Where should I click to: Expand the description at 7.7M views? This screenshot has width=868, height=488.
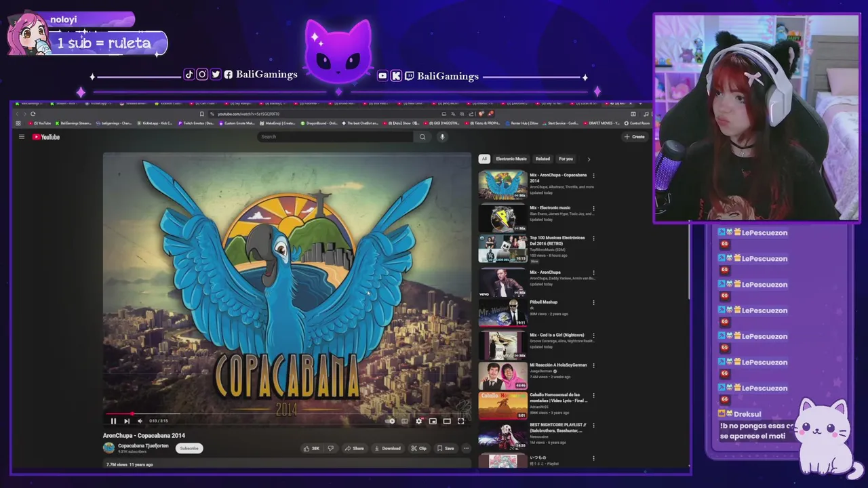pyautogui.click(x=287, y=464)
